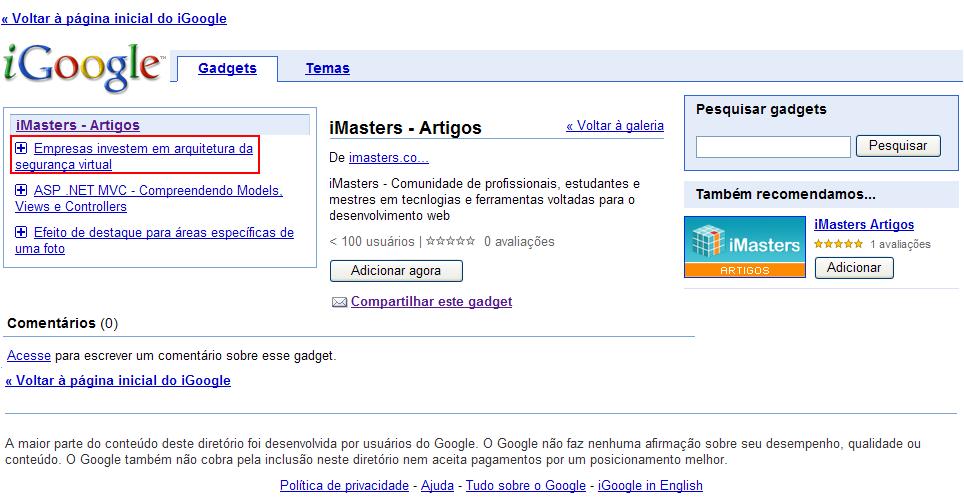Expand the 'Empresas investem em arquitetura' article
The width and height of the screenshot is (964, 498).
[x=22, y=148]
